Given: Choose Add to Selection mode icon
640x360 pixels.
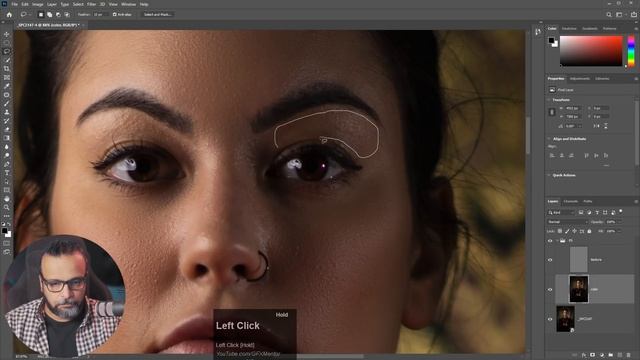Looking at the screenshot, I should pos(49,14).
